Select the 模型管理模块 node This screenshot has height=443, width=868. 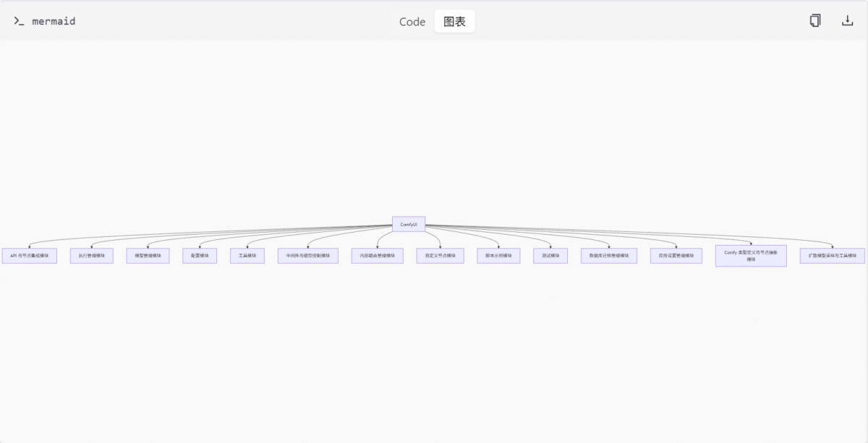pos(148,256)
